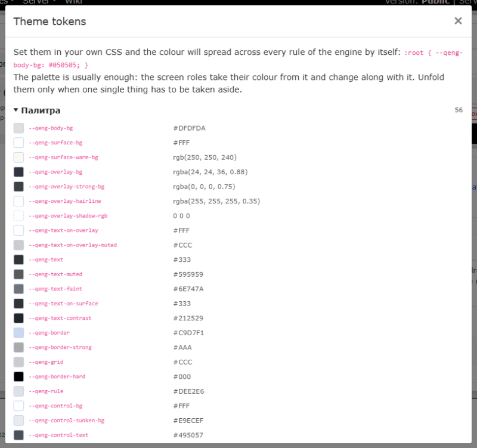This screenshot has height=448, width=477.
Task: Select the token name --qeng-surface-bg
Action: point(55,143)
